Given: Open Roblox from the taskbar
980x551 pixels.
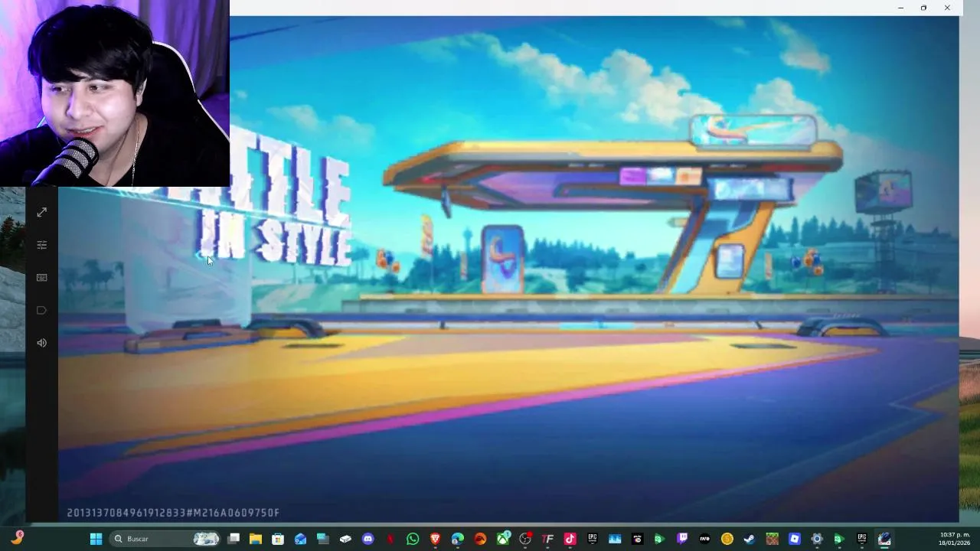Looking at the screenshot, I should 794,539.
